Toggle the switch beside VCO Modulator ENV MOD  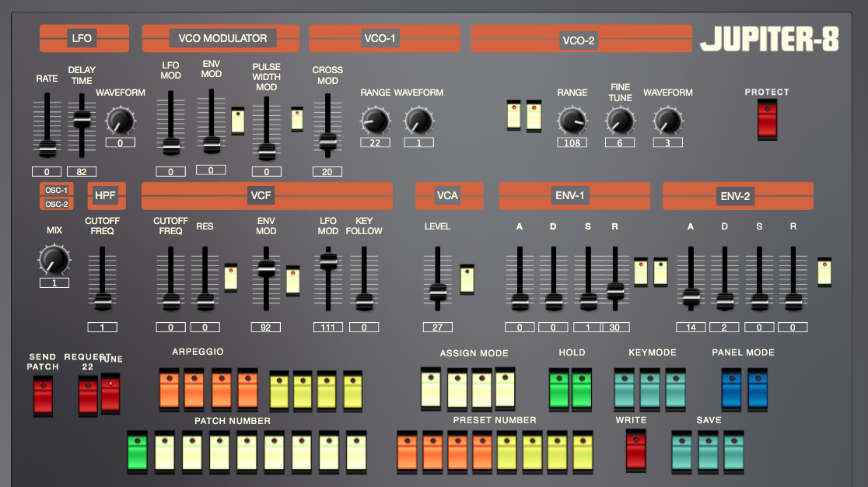pos(238,120)
